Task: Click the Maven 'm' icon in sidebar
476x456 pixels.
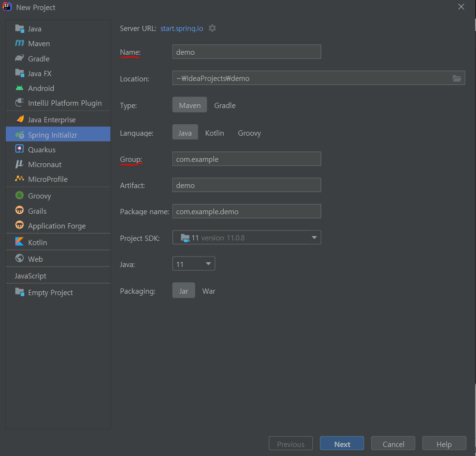Action: coord(20,43)
